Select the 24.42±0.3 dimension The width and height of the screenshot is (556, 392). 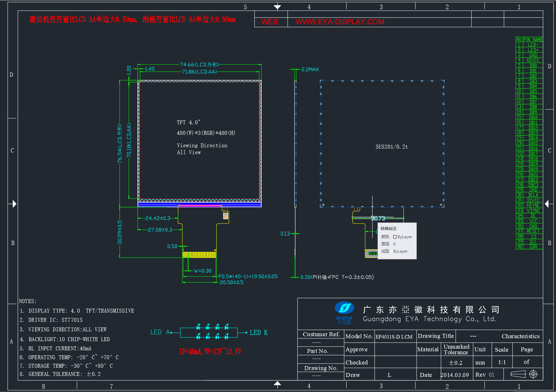pos(158,218)
